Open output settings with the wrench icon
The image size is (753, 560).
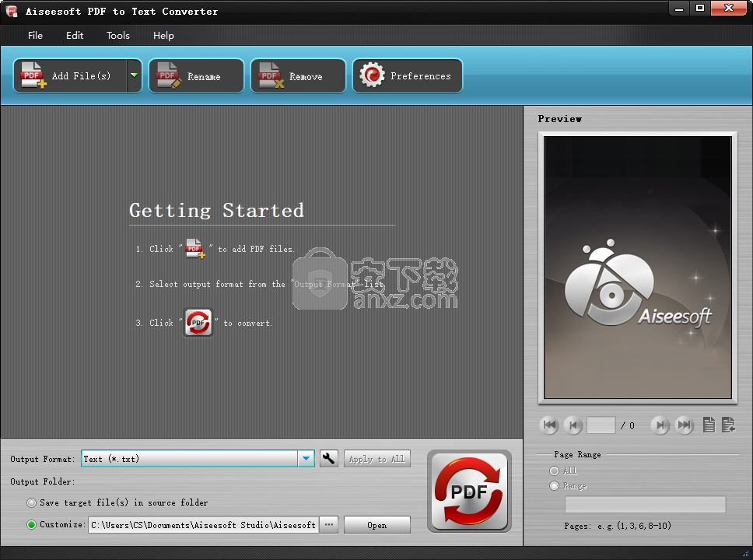[328, 459]
